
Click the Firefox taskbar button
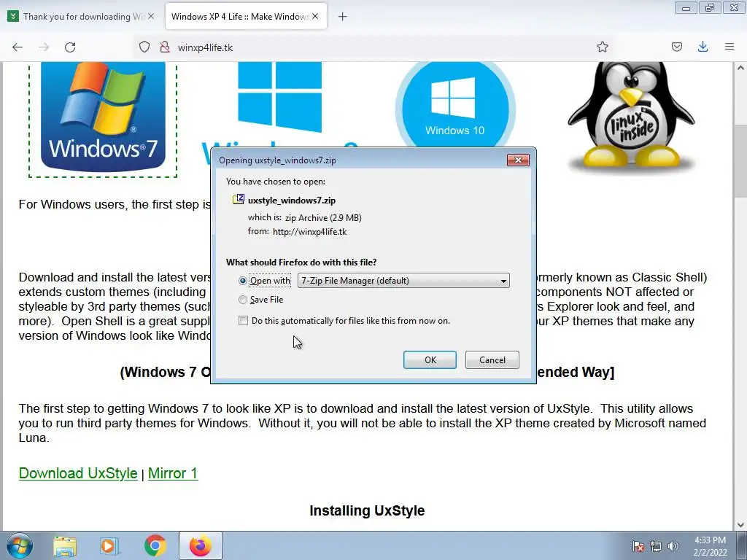point(201,545)
